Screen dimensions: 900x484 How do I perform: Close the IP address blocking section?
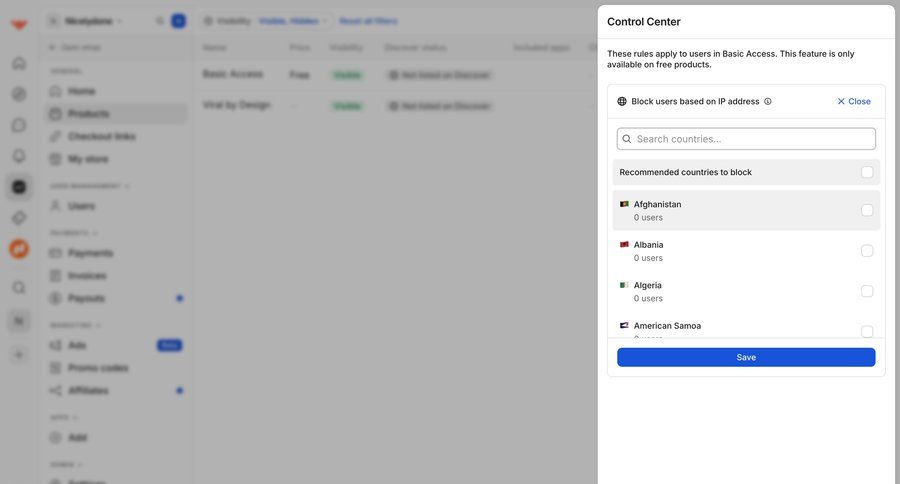pyautogui.click(x=853, y=101)
